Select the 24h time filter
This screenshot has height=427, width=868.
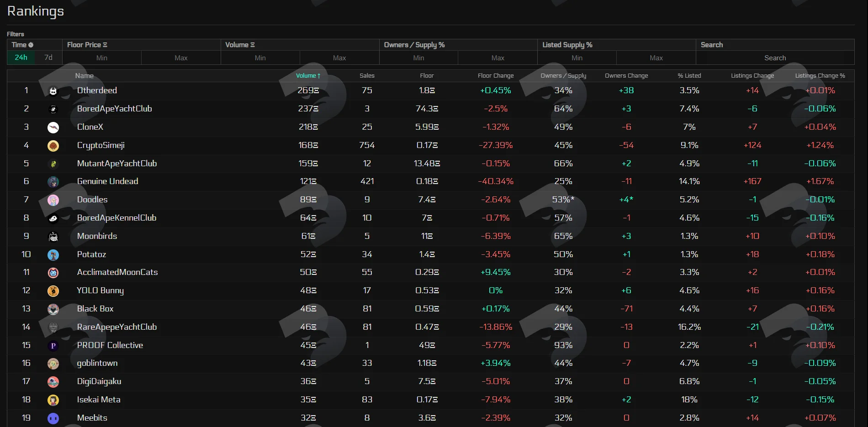coord(21,58)
